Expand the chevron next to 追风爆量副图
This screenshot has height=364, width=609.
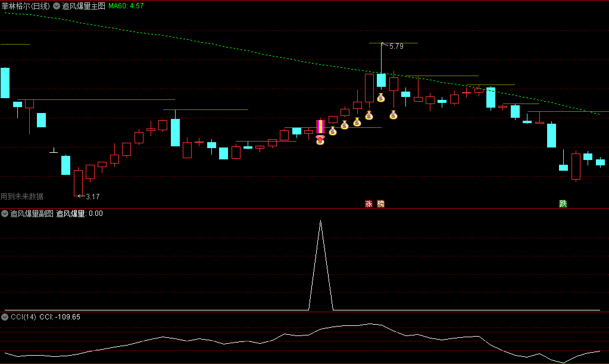click(5, 214)
